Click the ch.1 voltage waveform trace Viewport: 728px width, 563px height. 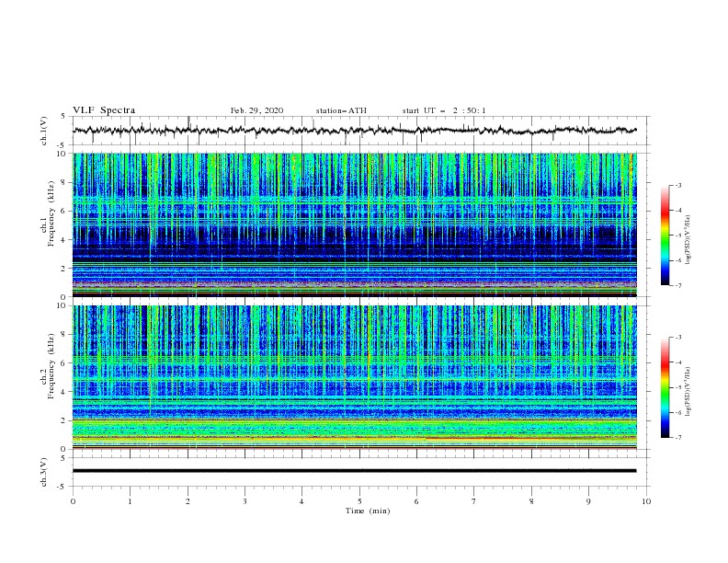354,131
